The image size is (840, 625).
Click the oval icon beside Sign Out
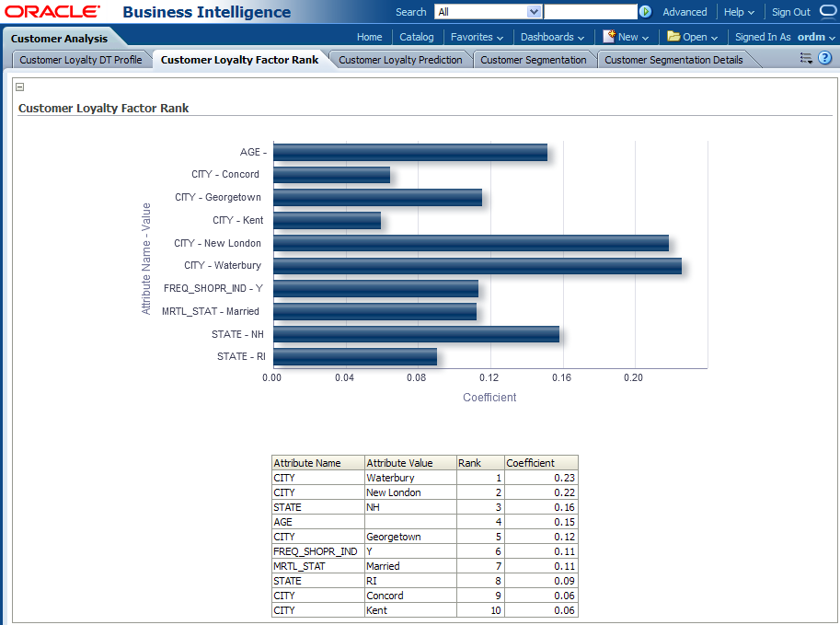pyautogui.click(x=828, y=12)
